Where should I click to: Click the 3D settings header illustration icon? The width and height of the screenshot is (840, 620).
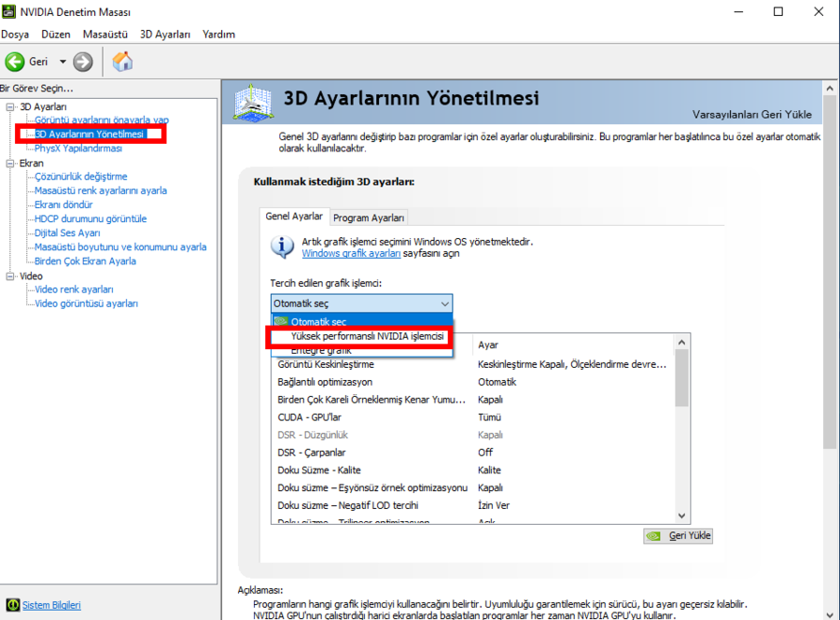(x=253, y=102)
